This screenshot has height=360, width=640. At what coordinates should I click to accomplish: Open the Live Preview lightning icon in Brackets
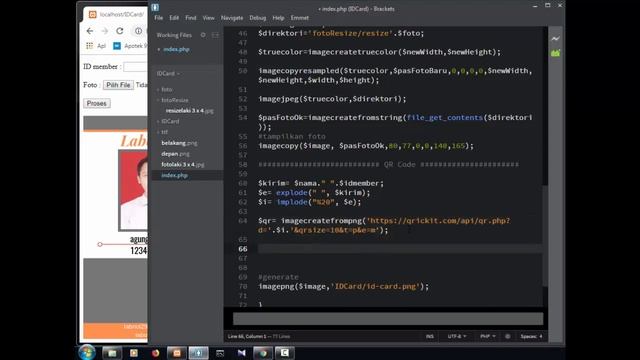(x=555, y=39)
